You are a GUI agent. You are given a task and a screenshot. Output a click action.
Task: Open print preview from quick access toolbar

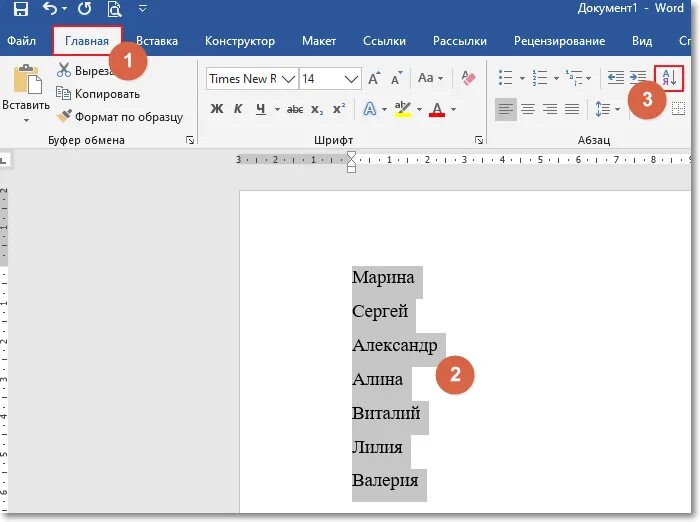tap(115, 8)
